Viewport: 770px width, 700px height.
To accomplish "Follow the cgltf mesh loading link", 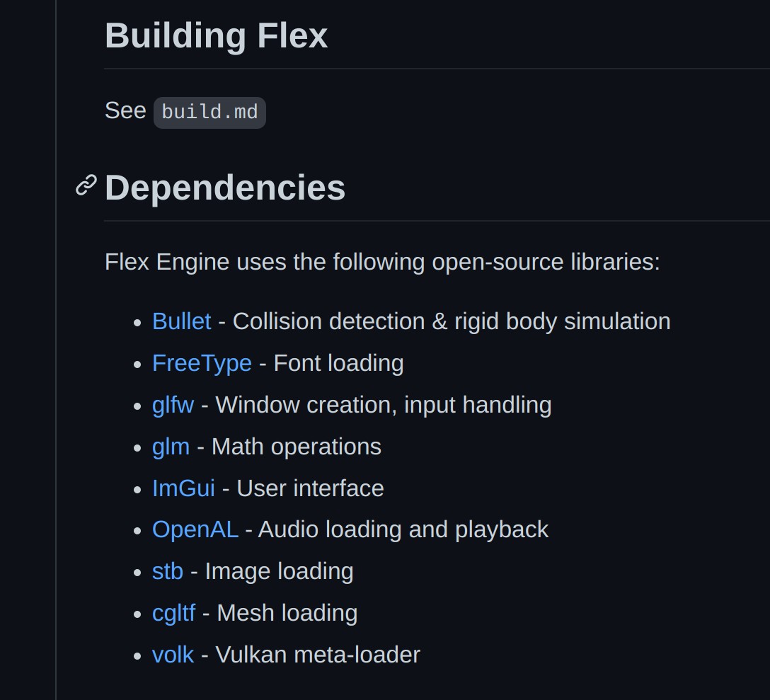I will (174, 613).
